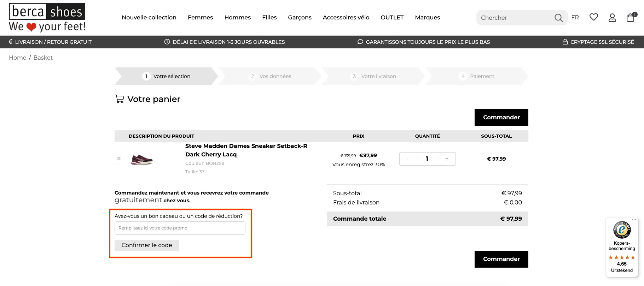
Task: Click the Trusted Shops badge
Action: [x=622, y=230]
